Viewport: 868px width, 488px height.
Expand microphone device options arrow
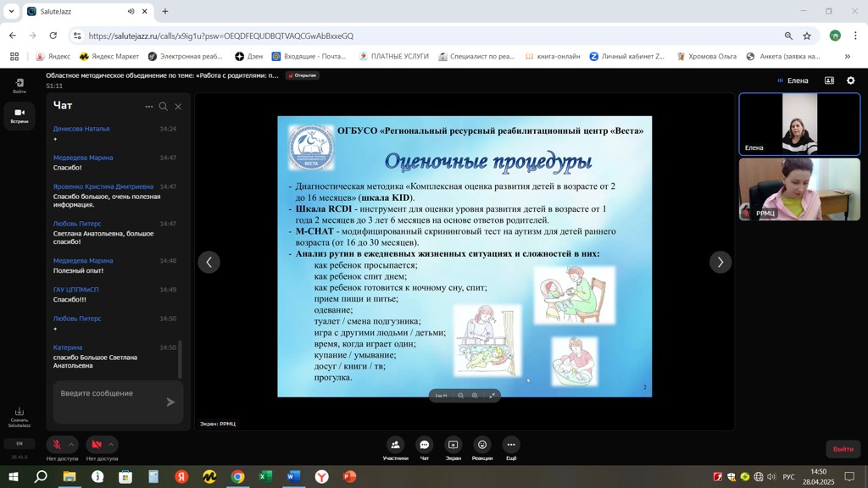pyautogui.click(x=71, y=445)
